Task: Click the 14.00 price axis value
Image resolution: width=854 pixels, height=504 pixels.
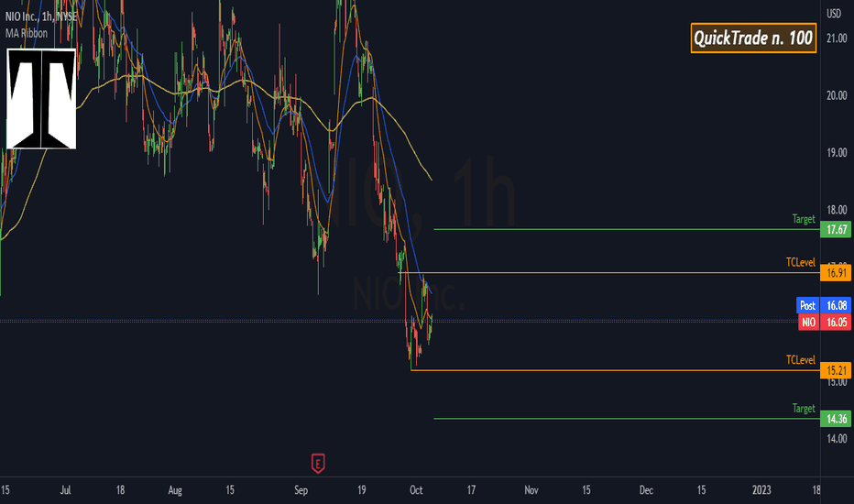Action: click(x=837, y=439)
